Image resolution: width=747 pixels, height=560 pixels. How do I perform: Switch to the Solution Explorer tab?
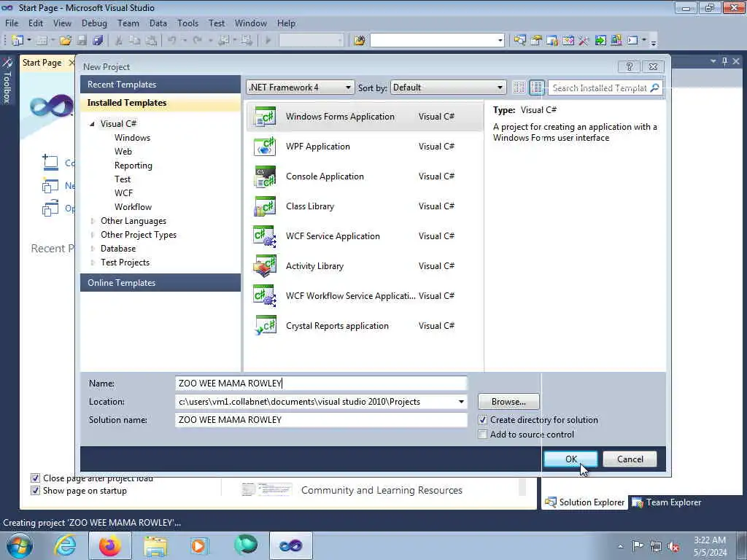(585, 502)
